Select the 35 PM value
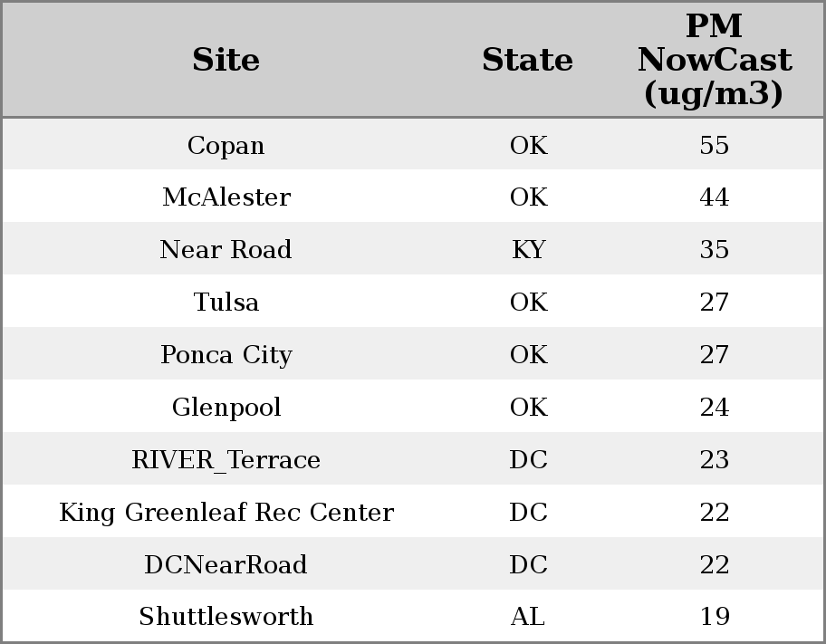Screen dimensions: 826x644 (714, 250)
